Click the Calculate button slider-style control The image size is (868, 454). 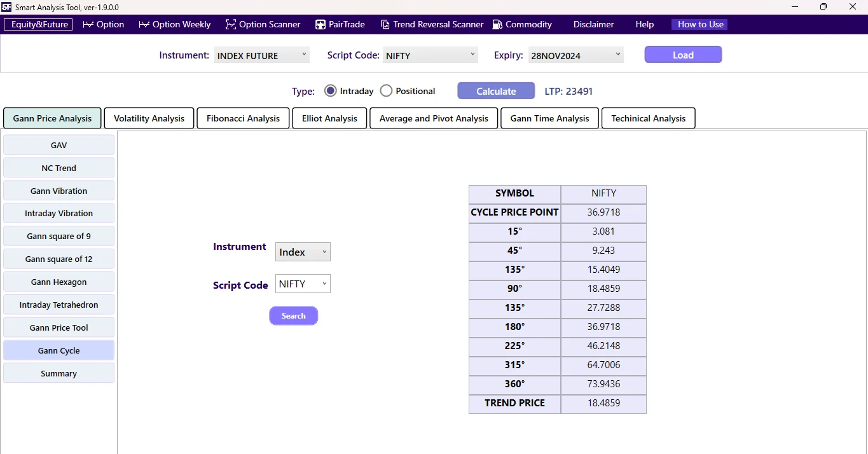[x=495, y=90]
